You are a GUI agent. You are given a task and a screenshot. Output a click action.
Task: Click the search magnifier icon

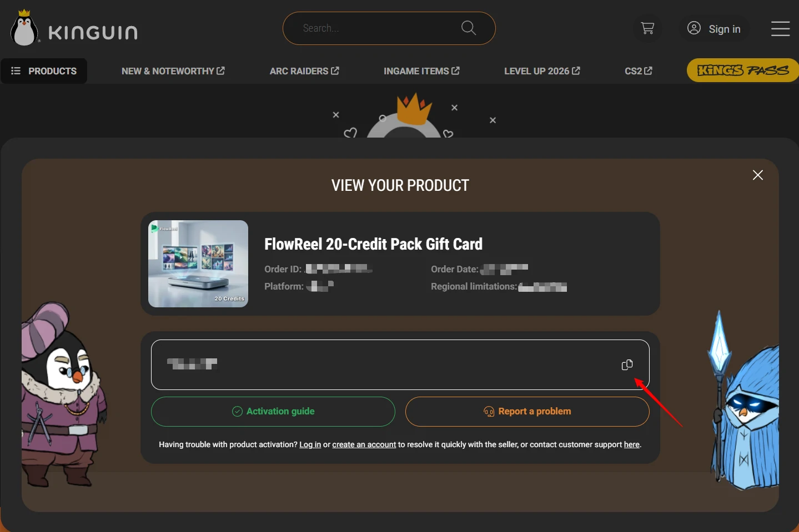(x=469, y=28)
